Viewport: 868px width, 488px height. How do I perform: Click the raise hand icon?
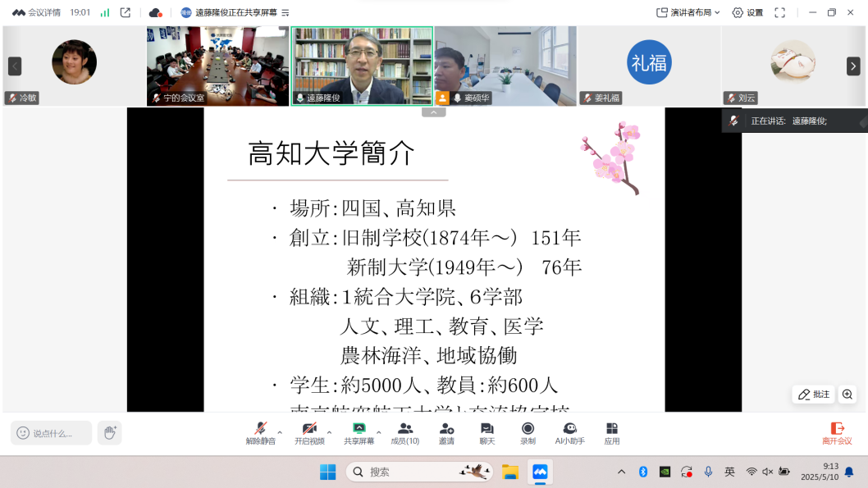[x=109, y=432]
